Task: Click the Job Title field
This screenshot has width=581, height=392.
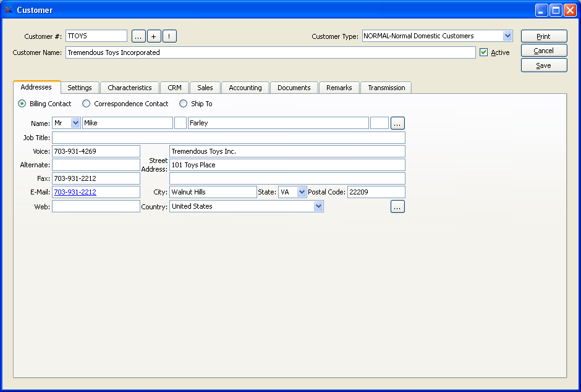Action: (x=229, y=138)
